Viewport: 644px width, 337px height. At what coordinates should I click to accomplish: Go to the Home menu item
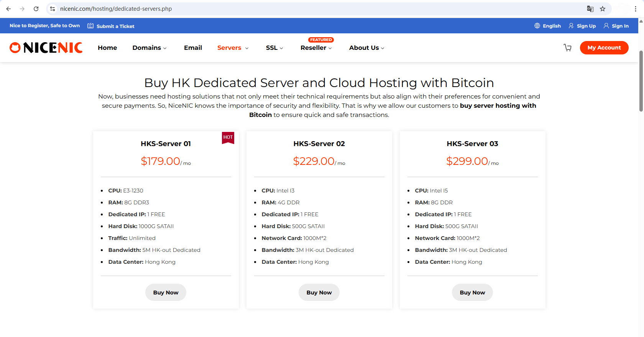tap(107, 48)
